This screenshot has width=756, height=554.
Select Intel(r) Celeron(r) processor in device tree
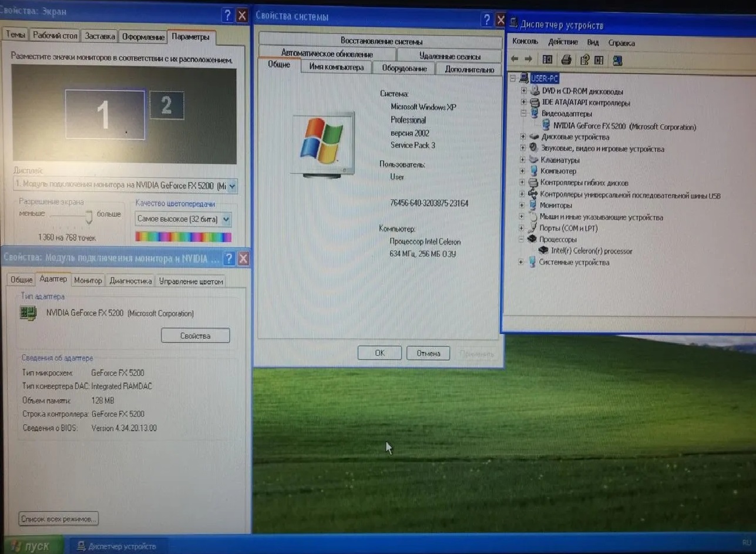pyautogui.click(x=592, y=251)
